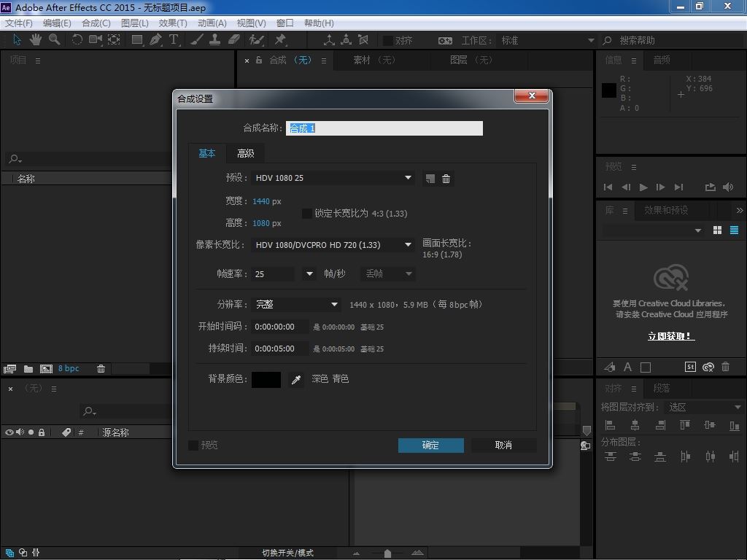This screenshot has height=560, width=747.
Task: Click the interpret footage icon in project panel
Action: (x=9, y=368)
